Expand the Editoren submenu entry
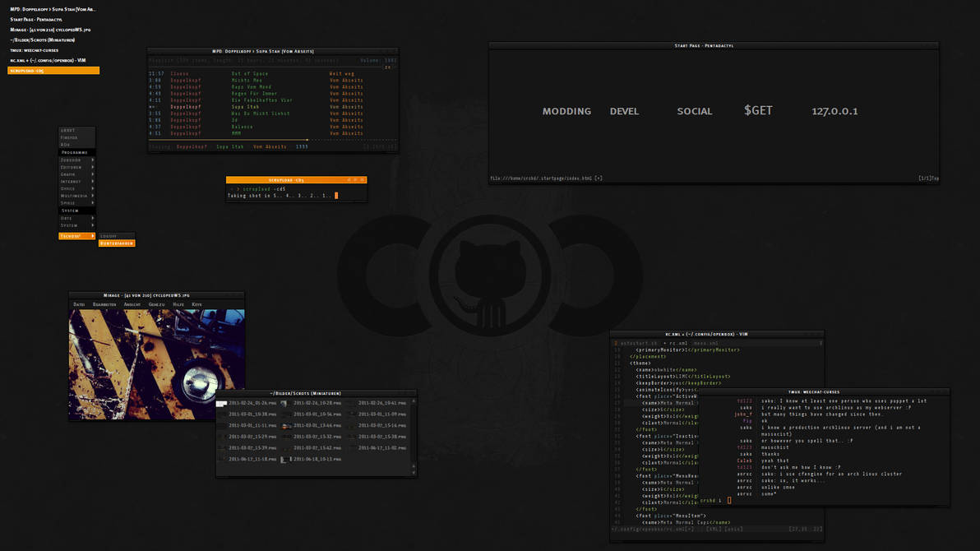Viewport: 980px width, 551px height. coord(77,167)
